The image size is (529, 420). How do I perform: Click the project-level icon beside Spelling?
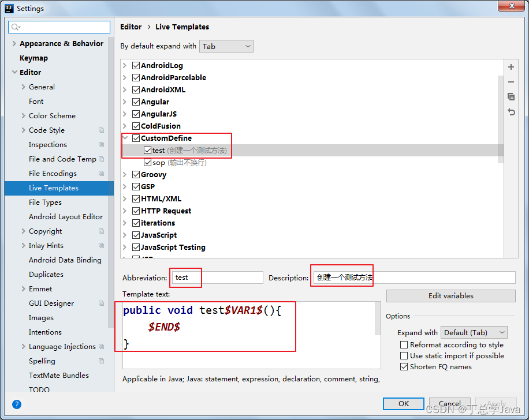tap(101, 361)
